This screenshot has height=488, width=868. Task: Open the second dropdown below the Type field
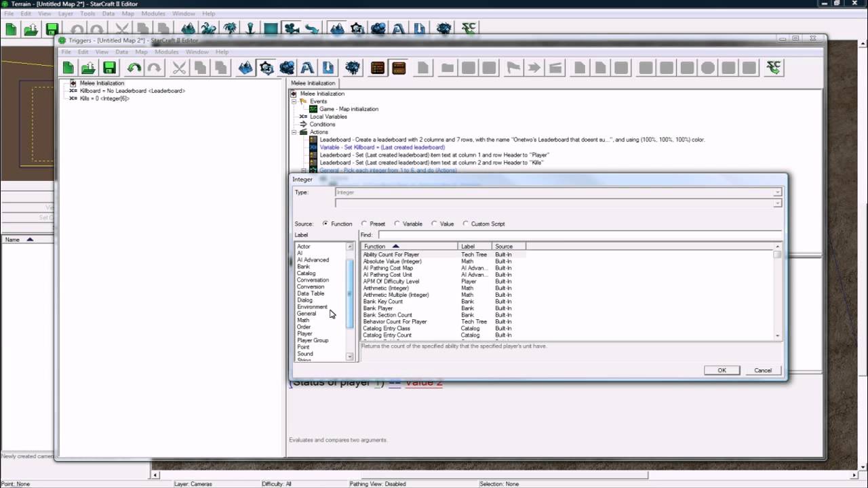[x=777, y=203]
